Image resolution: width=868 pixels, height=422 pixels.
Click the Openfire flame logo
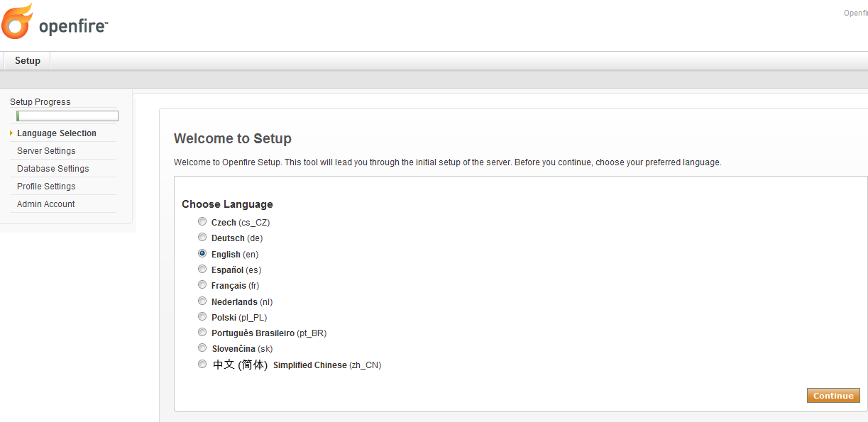(x=17, y=21)
